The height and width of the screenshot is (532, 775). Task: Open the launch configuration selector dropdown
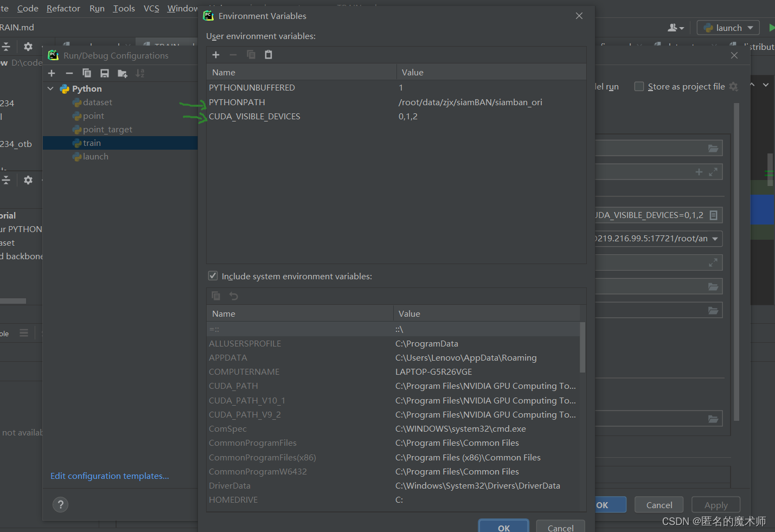728,27
